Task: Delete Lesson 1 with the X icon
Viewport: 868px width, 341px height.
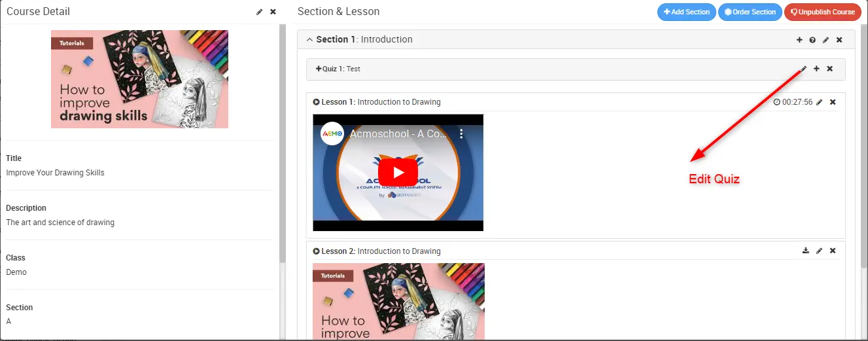Action: [833, 102]
